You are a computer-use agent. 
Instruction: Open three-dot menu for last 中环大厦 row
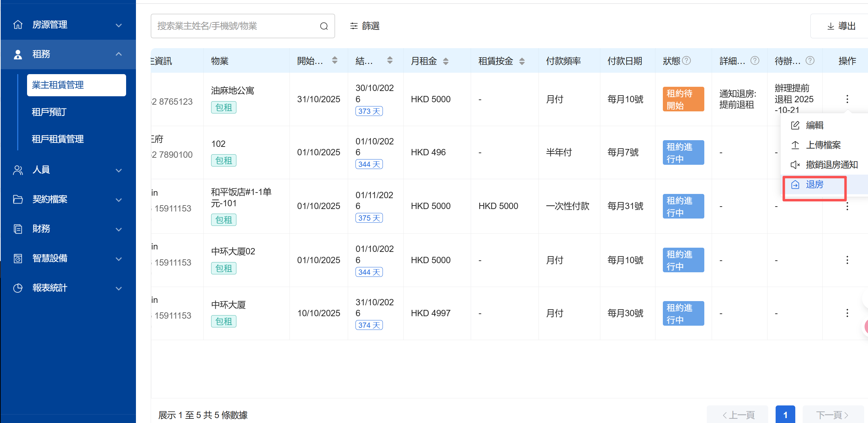coord(847,313)
